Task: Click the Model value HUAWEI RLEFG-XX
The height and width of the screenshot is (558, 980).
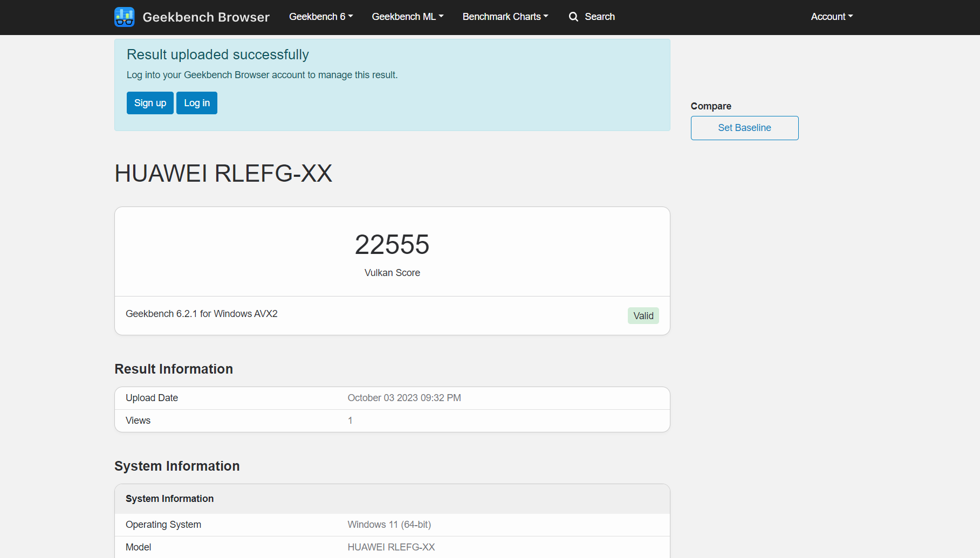Action: coord(391,547)
